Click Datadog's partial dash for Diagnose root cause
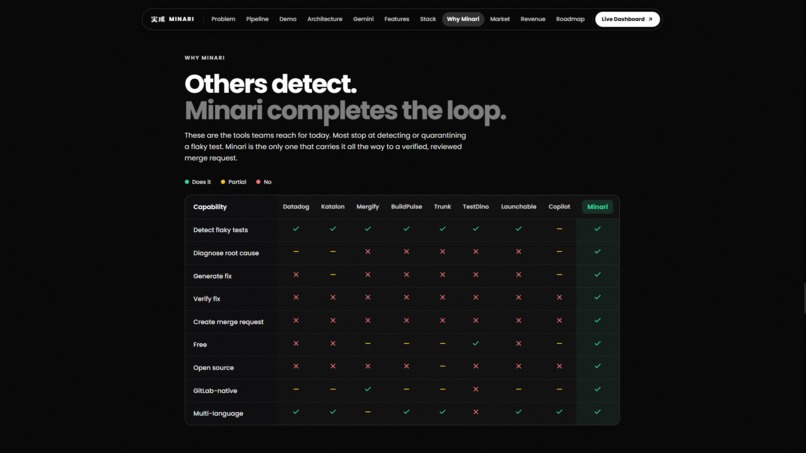This screenshot has height=453, width=806. click(296, 251)
